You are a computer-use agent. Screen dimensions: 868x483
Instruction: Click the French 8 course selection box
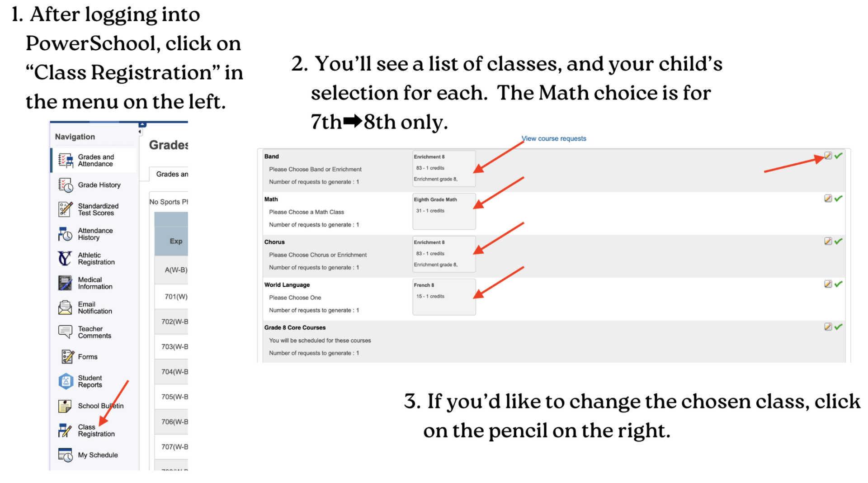click(x=443, y=297)
